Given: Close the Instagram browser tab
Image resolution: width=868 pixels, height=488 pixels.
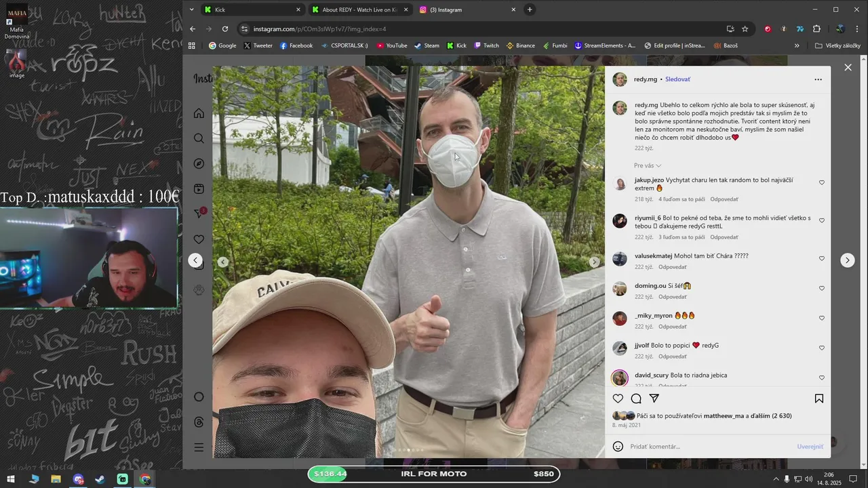Looking at the screenshot, I should tap(513, 9).
